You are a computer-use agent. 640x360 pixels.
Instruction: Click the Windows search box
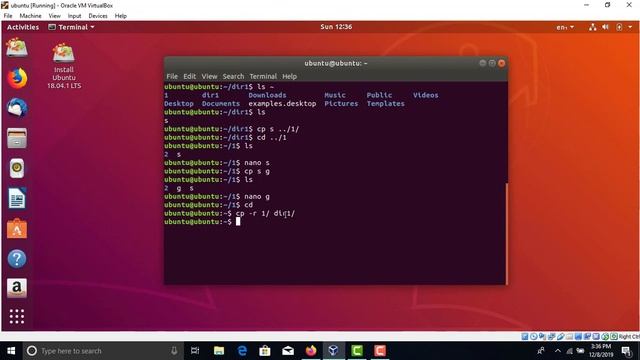(x=102, y=351)
